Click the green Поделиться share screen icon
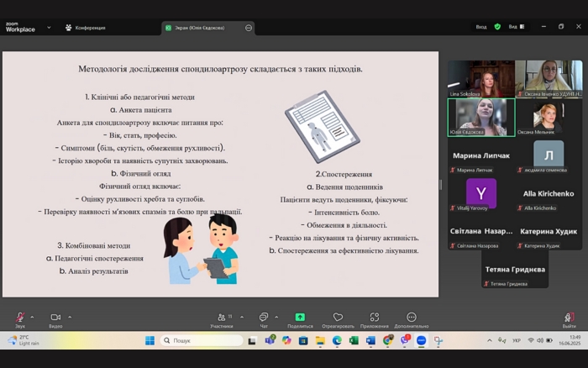Screen dimensions: 588x368 coord(300,318)
